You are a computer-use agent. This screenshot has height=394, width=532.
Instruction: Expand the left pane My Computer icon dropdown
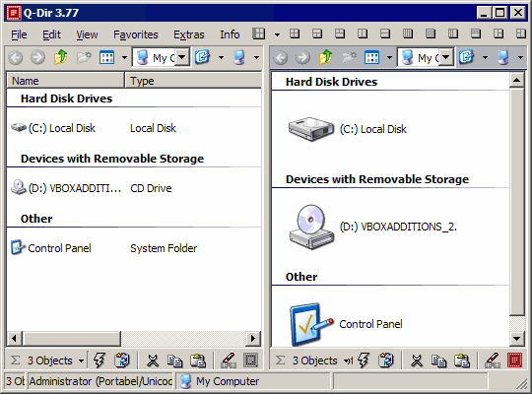[x=257, y=58]
